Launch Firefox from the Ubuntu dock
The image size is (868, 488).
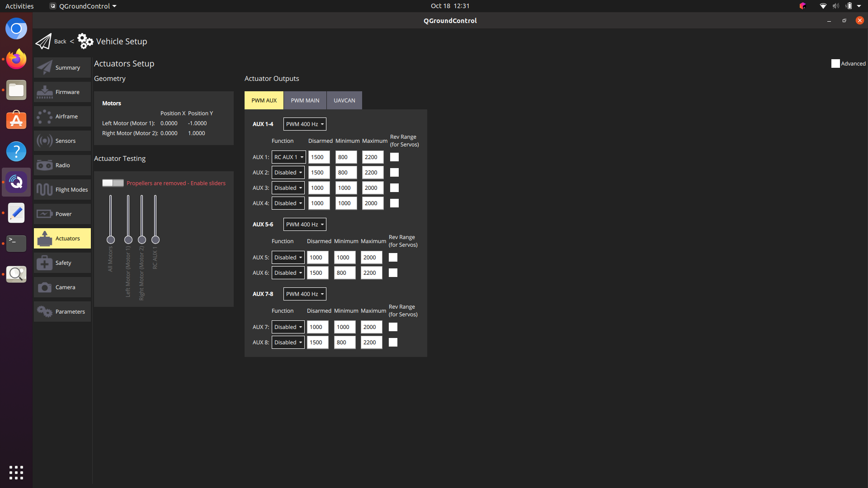(16, 59)
